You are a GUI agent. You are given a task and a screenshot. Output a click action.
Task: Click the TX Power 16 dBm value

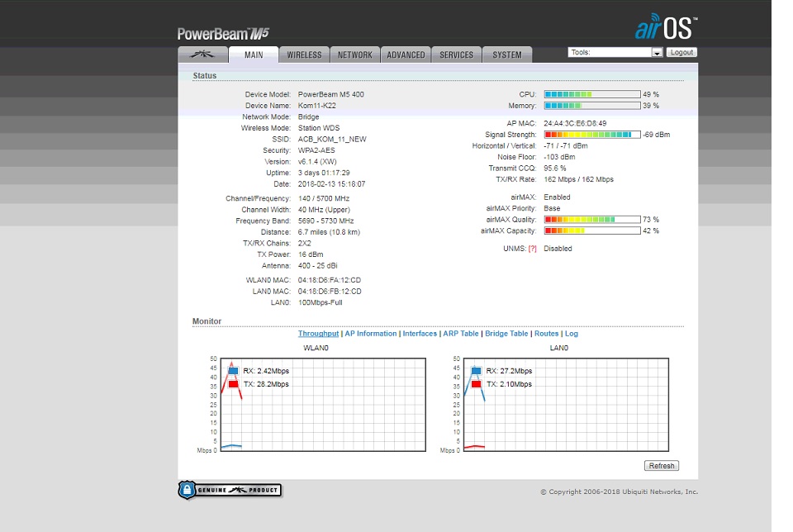[311, 254]
